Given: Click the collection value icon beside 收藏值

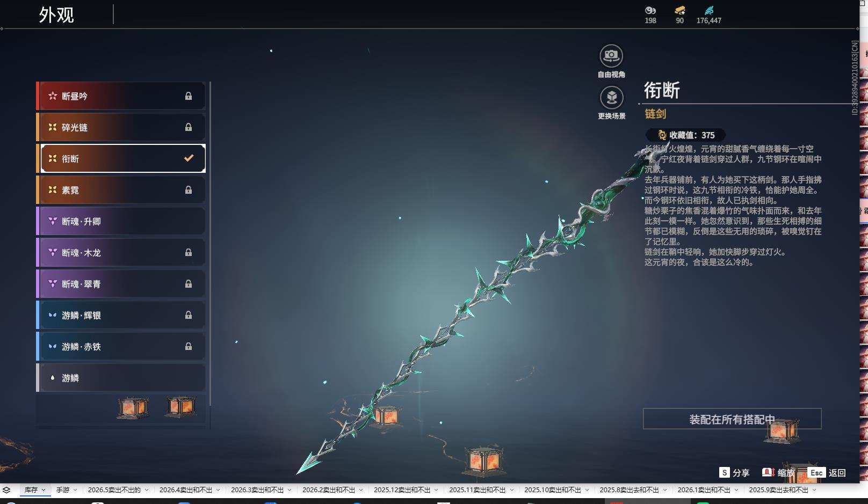Looking at the screenshot, I should pyautogui.click(x=662, y=135).
